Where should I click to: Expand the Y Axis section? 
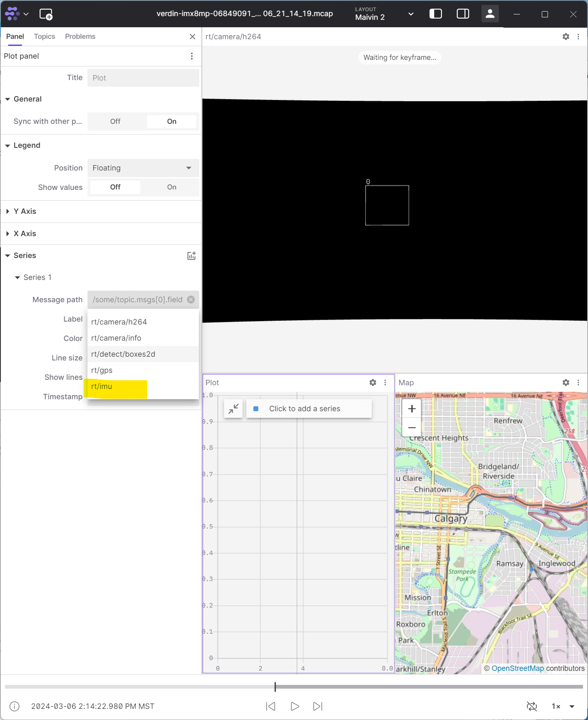(25, 211)
